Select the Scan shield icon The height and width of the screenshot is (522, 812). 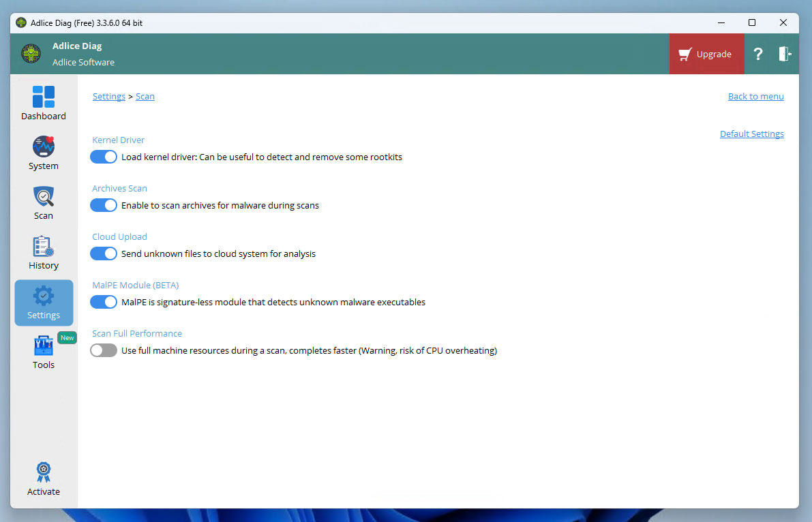click(x=44, y=197)
